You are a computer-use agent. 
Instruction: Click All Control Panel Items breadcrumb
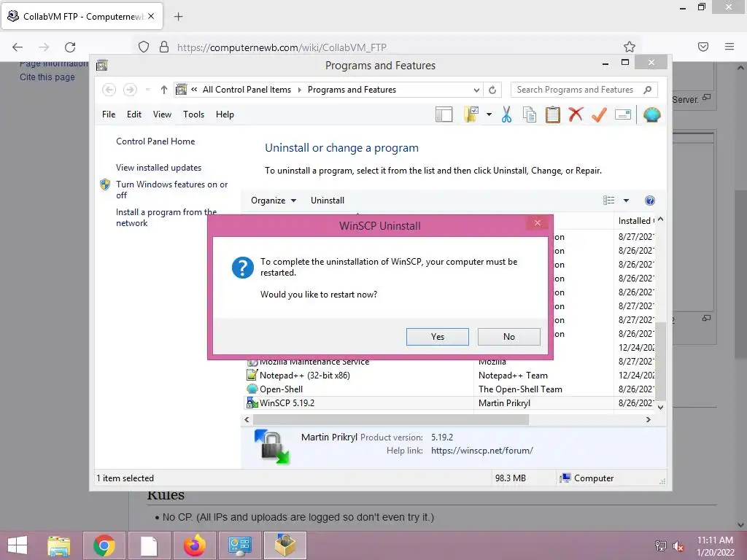pos(247,90)
